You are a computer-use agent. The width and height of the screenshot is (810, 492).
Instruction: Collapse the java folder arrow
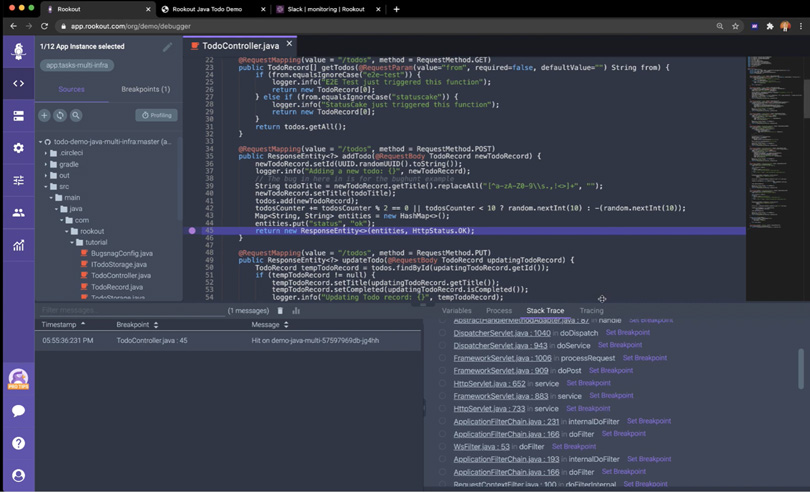(56, 209)
